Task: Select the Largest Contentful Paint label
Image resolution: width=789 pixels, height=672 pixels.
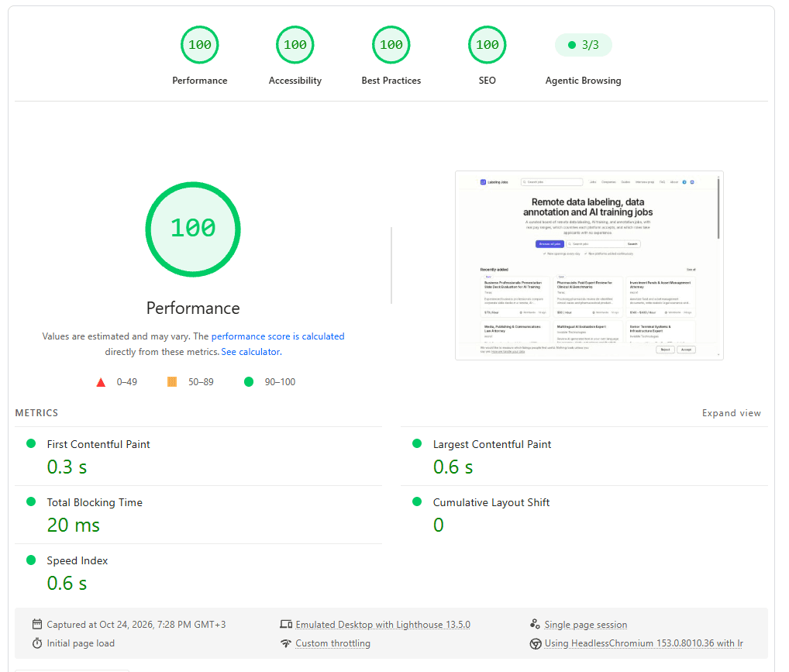Action: coord(492,444)
